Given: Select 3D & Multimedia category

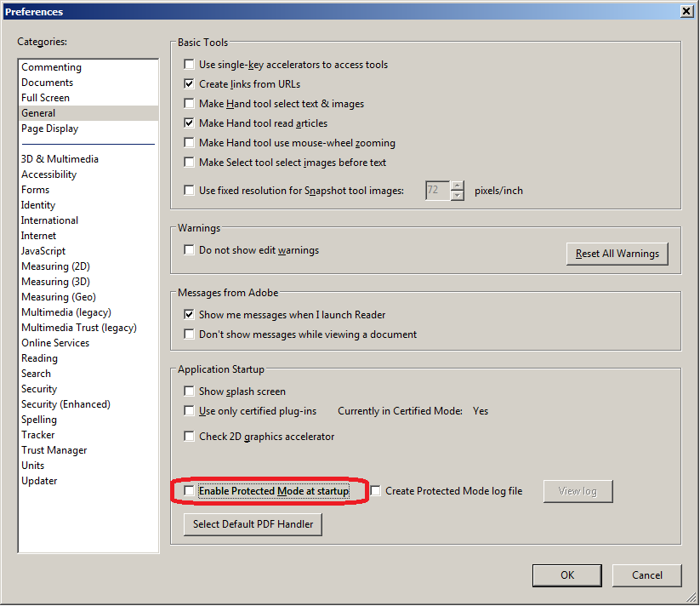Looking at the screenshot, I should point(88,159).
